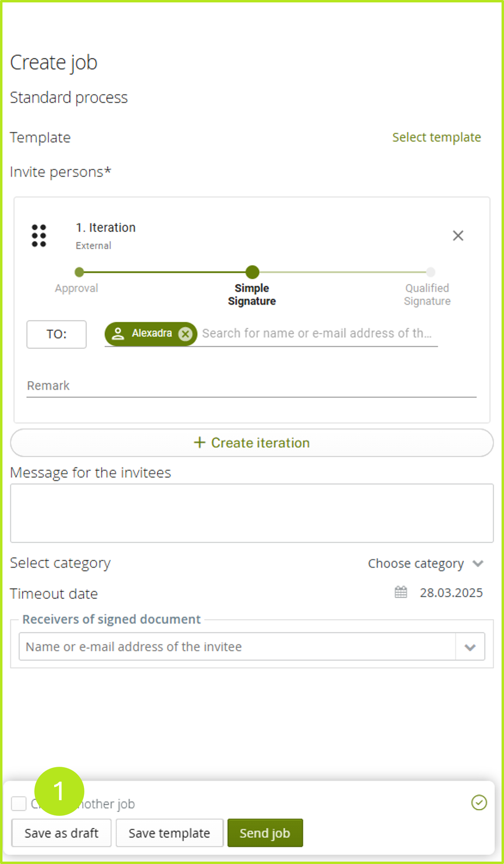Select Qualified Signature level
This screenshot has height=864, width=504.
(x=430, y=272)
